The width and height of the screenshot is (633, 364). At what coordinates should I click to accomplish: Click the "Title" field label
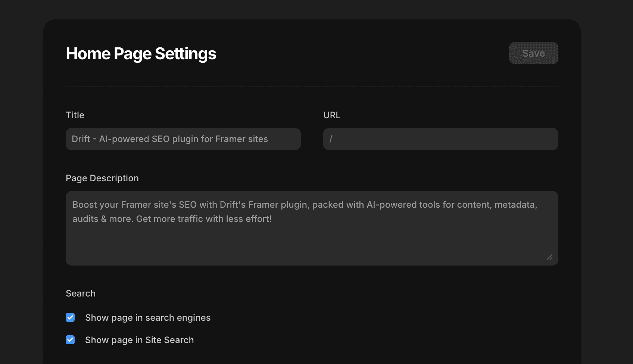pos(75,115)
